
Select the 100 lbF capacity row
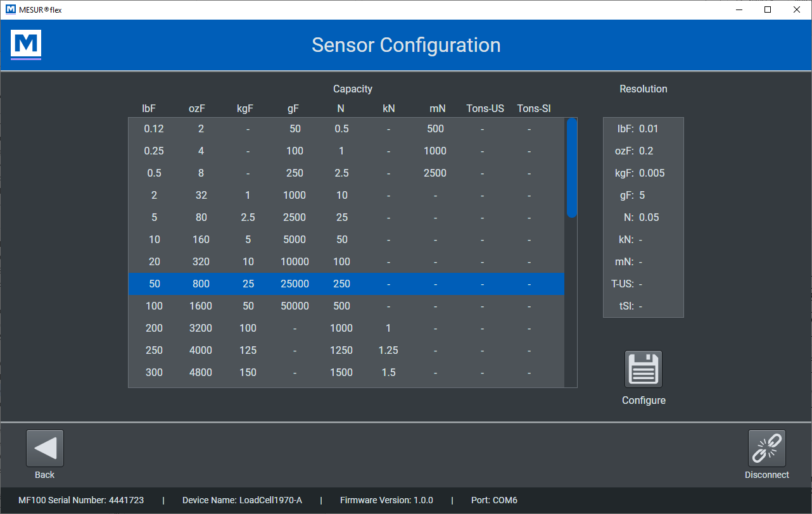tap(346, 306)
